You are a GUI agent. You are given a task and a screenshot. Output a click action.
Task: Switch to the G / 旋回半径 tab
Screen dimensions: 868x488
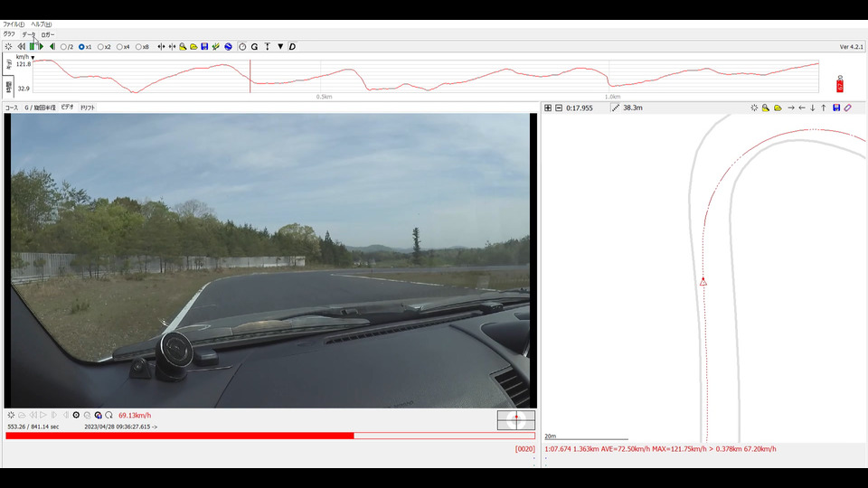point(40,108)
